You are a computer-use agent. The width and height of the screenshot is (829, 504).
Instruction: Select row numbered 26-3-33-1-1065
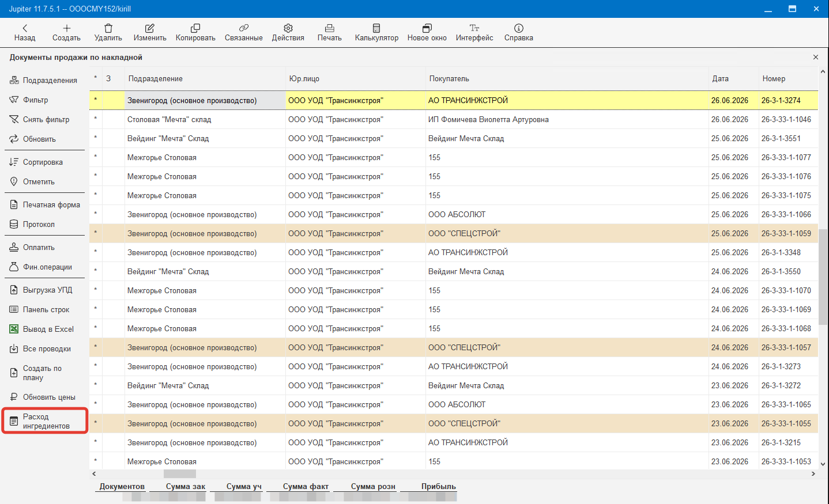(x=454, y=404)
